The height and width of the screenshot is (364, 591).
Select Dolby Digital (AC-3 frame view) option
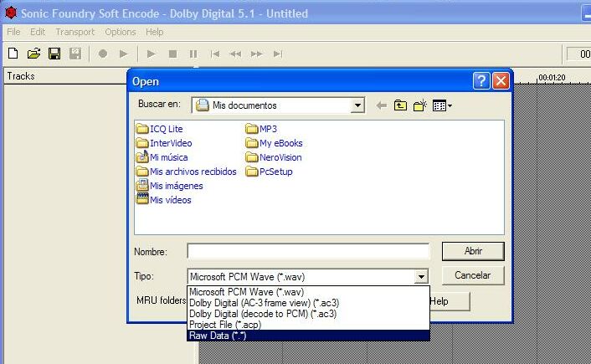308,303
